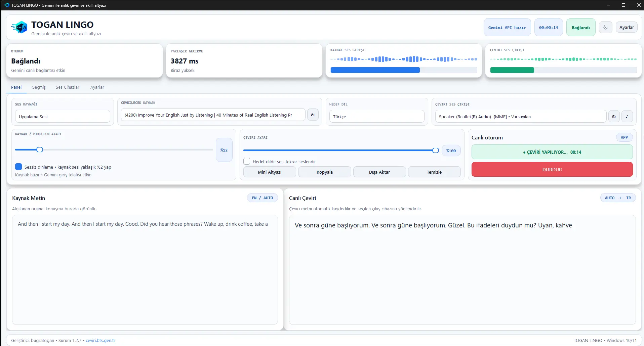644x346 pixels.
Task: Refresh the source application list
Action: click(313, 115)
